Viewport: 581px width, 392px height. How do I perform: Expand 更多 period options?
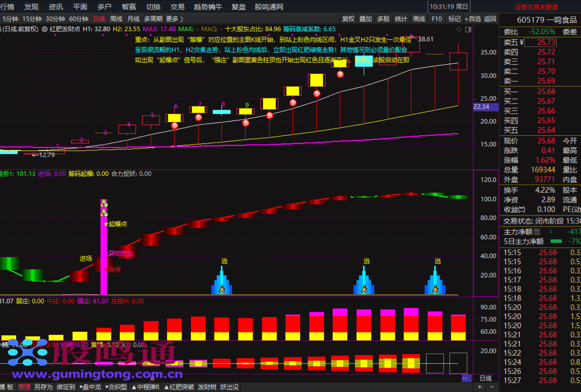coord(174,19)
